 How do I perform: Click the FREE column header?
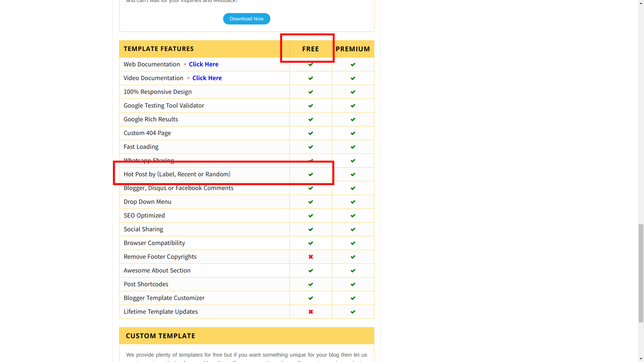point(310,49)
